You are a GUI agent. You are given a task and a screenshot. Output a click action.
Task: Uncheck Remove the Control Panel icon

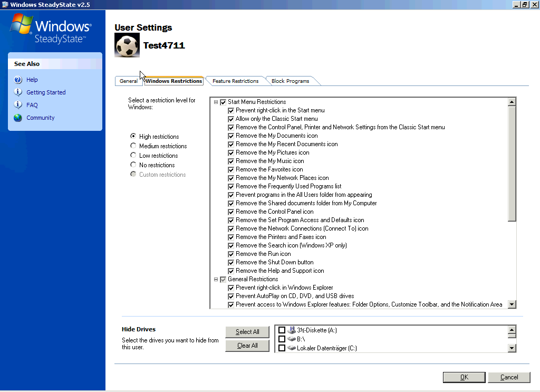[x=231, y=212]
